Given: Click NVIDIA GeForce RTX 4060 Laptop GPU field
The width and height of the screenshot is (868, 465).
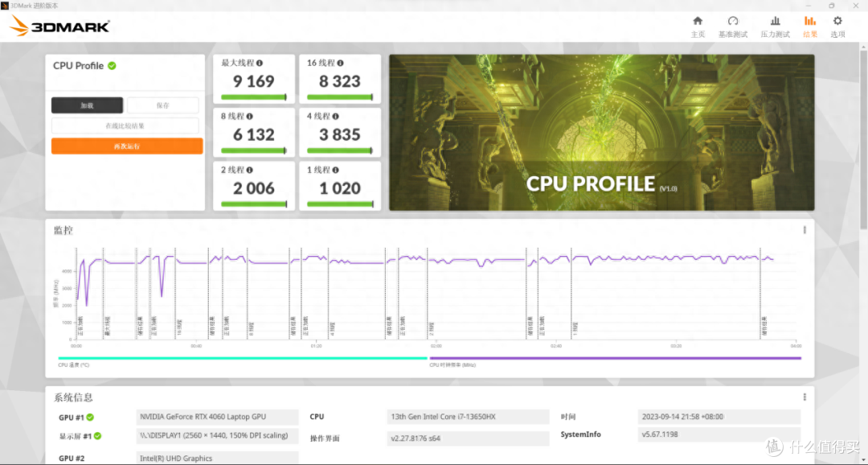Looking at the screenshot, I should (217, 417).
